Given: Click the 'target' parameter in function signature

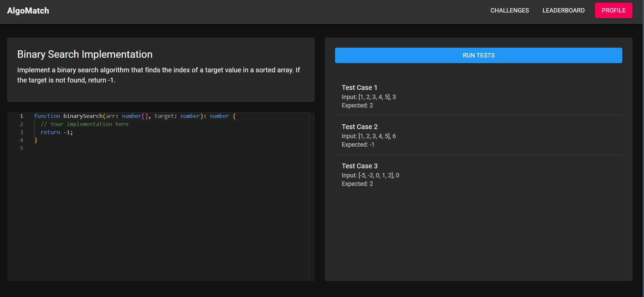Looking at the screenshot, I should (x=164, y=116).
